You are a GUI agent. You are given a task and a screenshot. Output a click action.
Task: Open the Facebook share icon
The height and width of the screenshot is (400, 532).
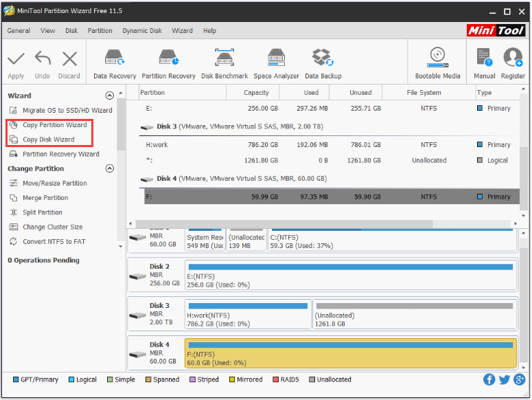coord(489,379)
